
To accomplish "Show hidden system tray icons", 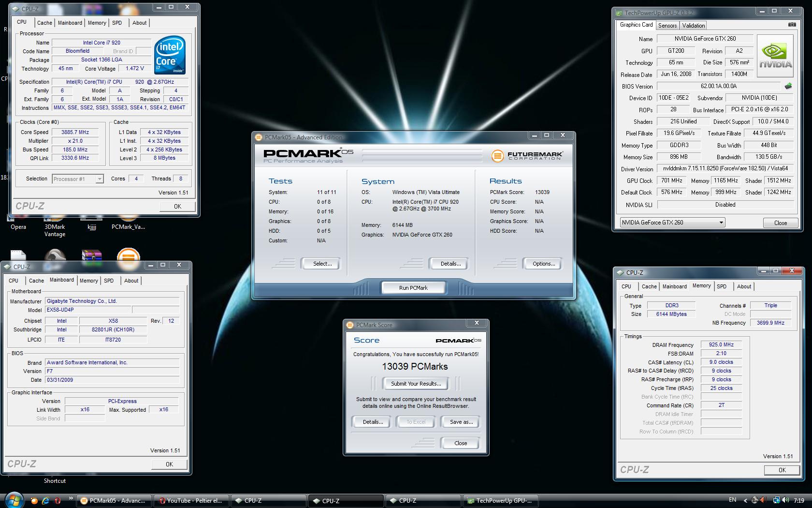I will point(745,501).
